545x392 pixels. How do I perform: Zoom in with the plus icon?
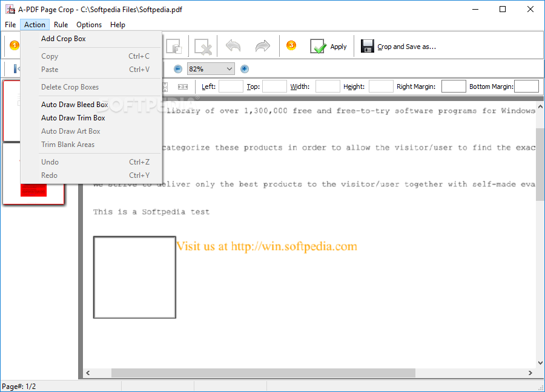click(x=245, y=69)
